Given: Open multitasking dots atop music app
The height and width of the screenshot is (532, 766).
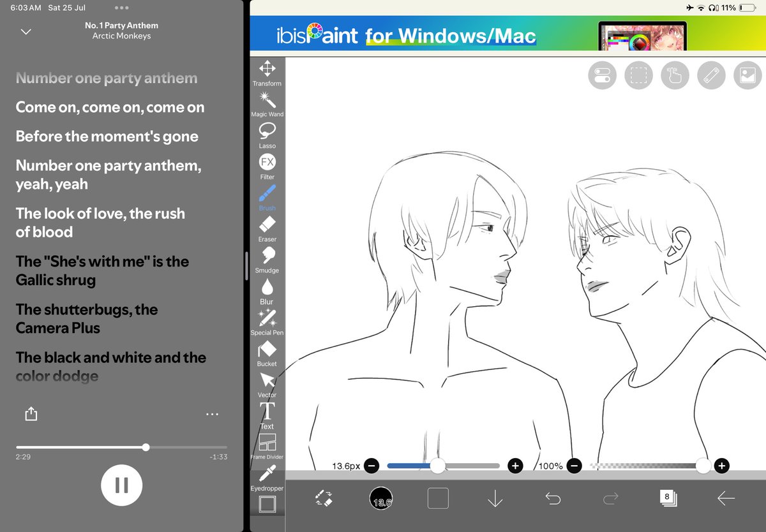Looking at the screenshot, I should click(x=121, y=8).
